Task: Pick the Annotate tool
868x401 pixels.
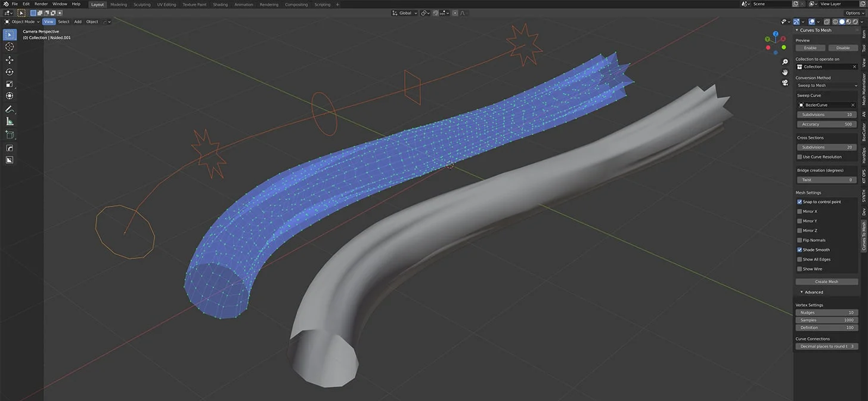Action: pos(10,109)
